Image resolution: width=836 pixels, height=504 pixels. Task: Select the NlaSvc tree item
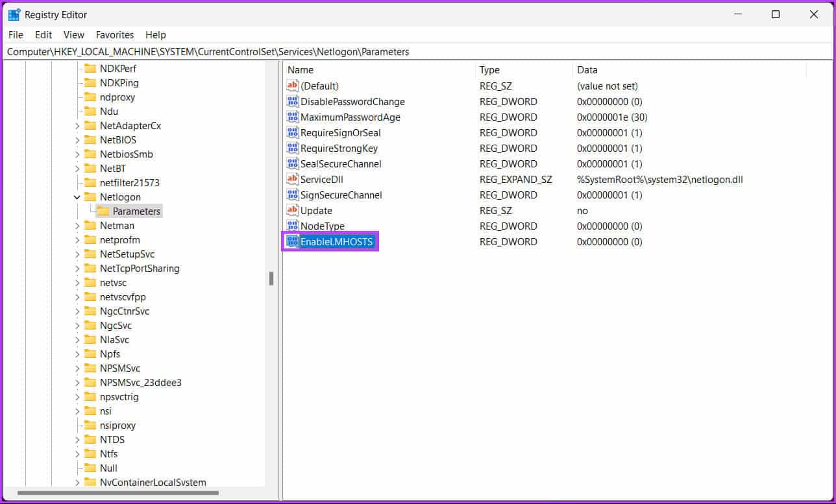[114, 340]
